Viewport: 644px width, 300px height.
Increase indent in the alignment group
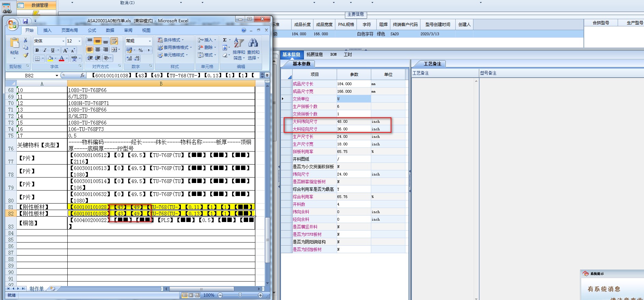pyautogui.click(x=98, y=58)
